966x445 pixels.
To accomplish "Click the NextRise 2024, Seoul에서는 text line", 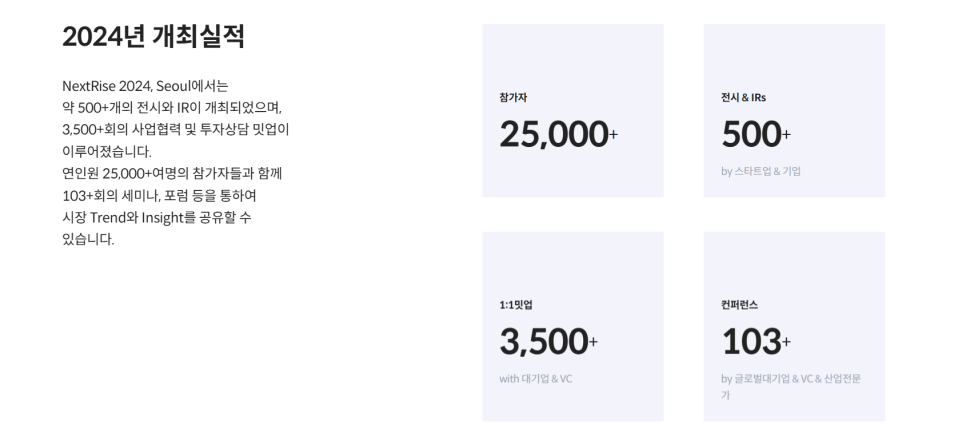I will (x=145, y=86).
